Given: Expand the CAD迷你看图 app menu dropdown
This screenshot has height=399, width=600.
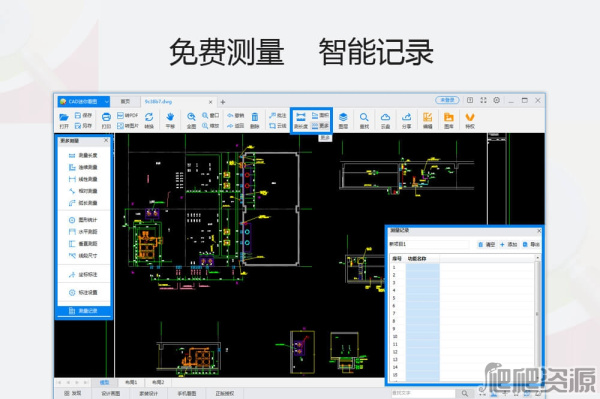Looking at the screenshot, I should [x=106, y=102].
